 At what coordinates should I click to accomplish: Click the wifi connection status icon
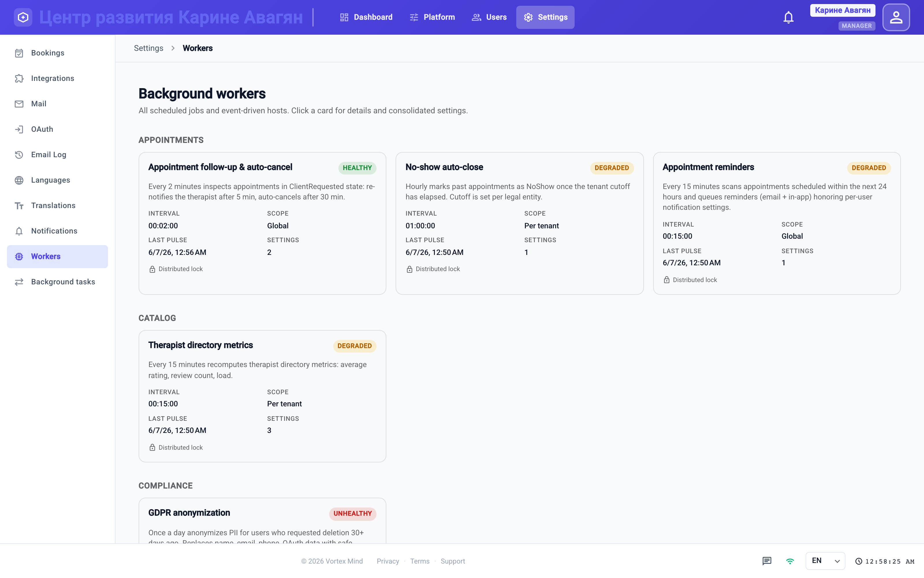click(790, 561)
